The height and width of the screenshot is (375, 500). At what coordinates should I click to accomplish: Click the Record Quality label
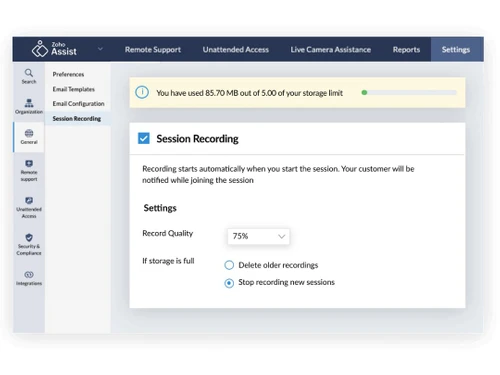[168, 233]
